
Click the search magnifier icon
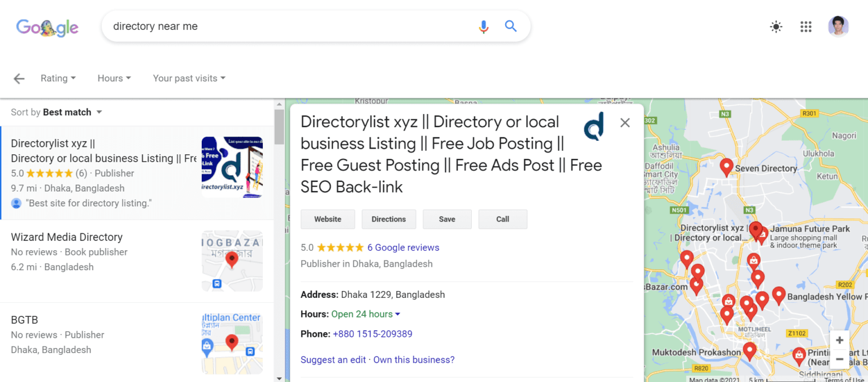coord(510,26)
